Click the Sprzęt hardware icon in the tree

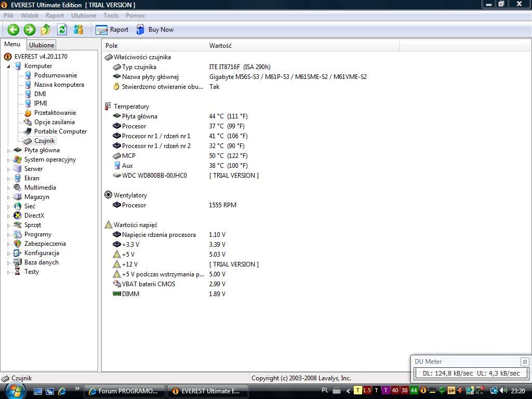17,225
